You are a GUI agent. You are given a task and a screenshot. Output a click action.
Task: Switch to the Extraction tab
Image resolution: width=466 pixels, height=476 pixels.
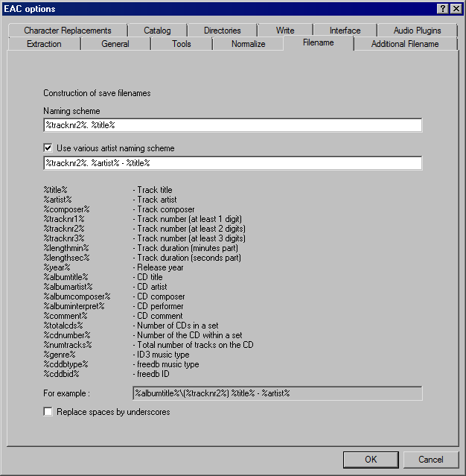pos(44,44)
